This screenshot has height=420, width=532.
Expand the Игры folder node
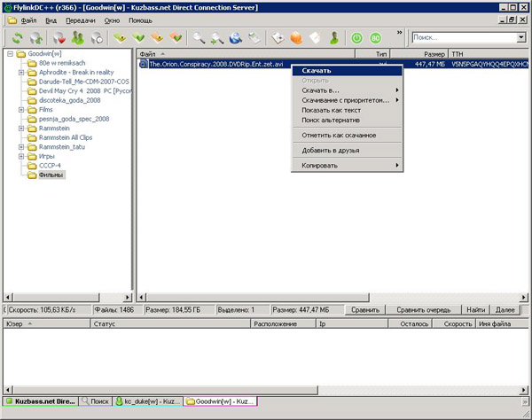pos(21,156)
